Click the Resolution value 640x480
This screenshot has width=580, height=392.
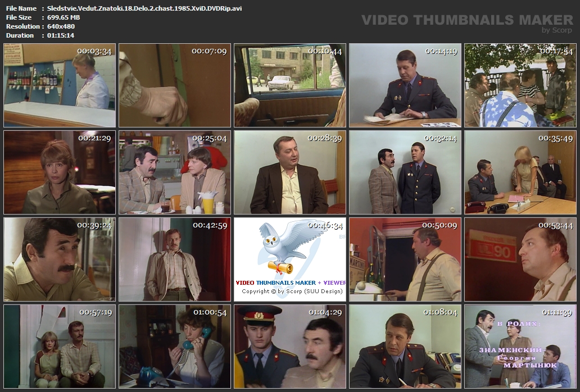click(x=61, y=26)
